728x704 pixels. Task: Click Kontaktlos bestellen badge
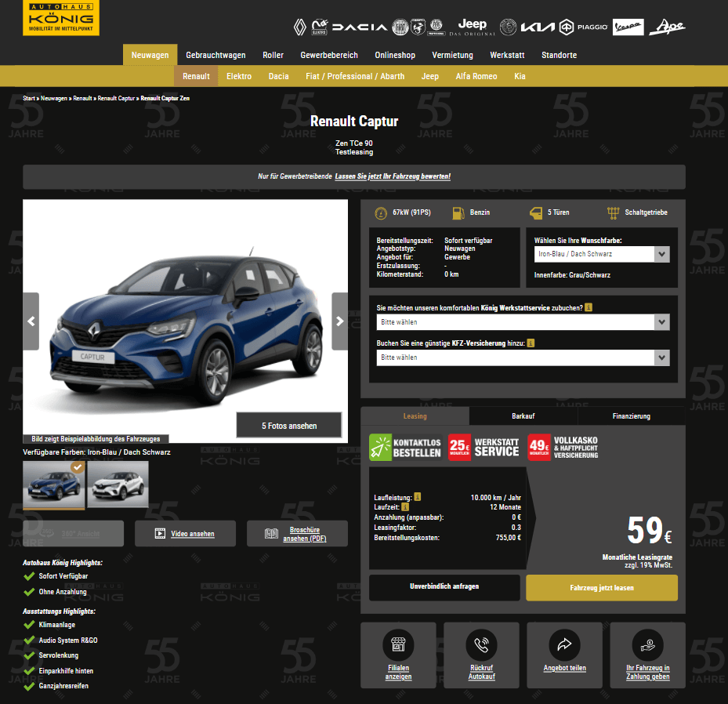pyautogui.click(x=405, y=447)
